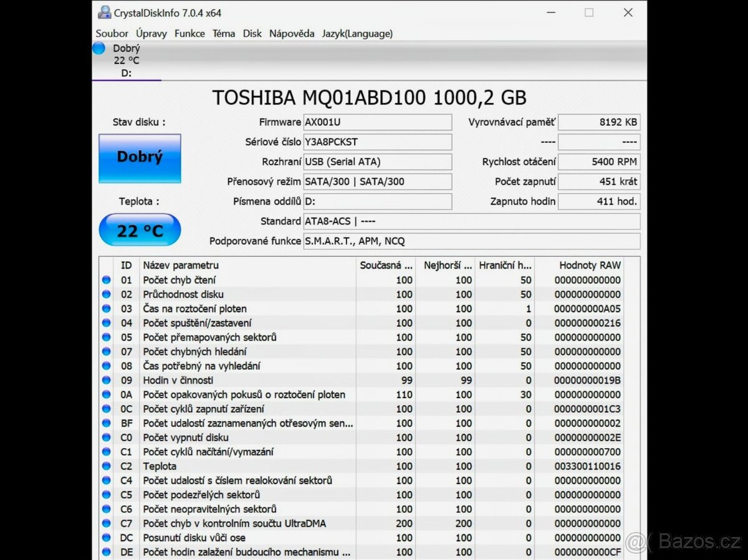Click the Firmware field showing AX001U
Image resolution: width=748 pixels, height=560 pixels.
[377, 122]
